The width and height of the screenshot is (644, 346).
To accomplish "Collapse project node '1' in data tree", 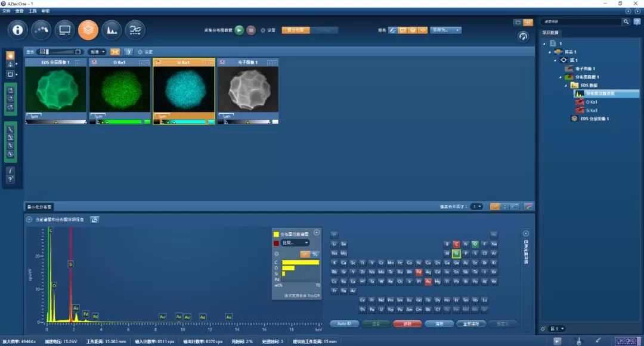I will click(x=544, y=43).
